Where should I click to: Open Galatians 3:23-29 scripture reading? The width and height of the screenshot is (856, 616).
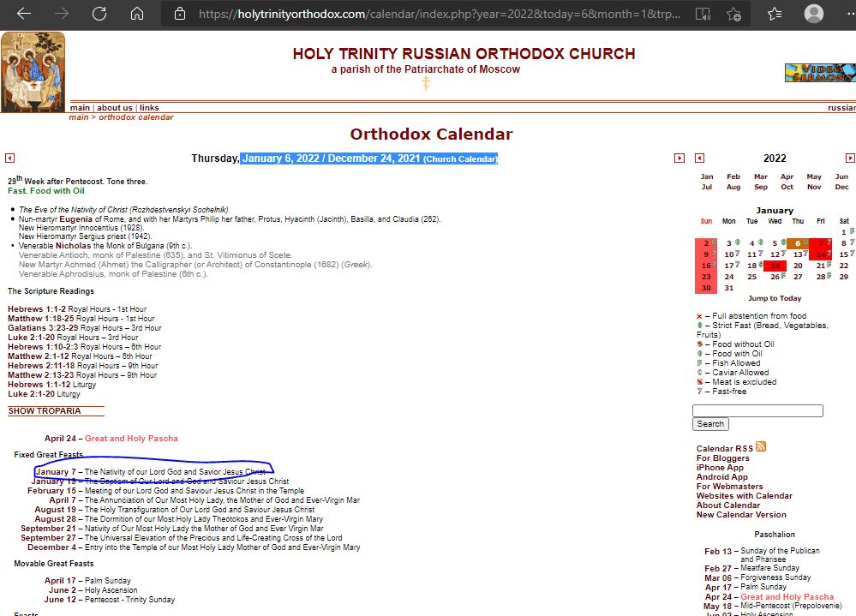tap(43, 328)
